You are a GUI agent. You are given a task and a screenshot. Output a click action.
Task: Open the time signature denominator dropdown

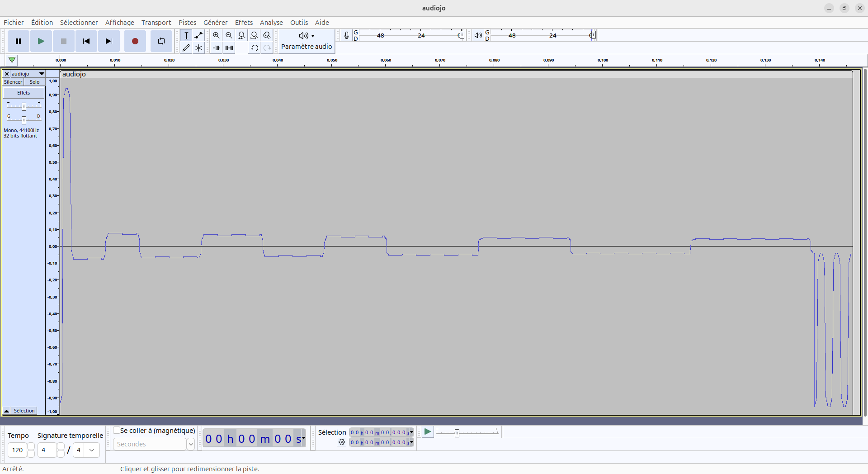coord(92,450)
